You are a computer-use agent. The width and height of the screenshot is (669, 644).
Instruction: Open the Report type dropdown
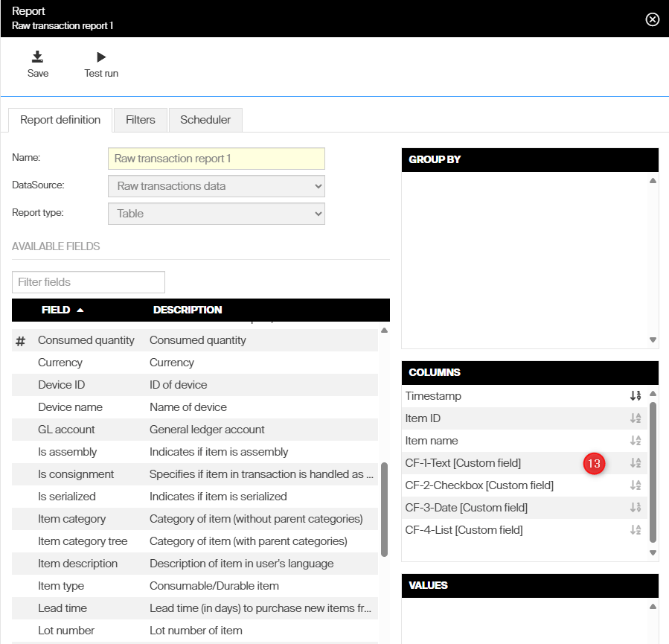[216, 214]
